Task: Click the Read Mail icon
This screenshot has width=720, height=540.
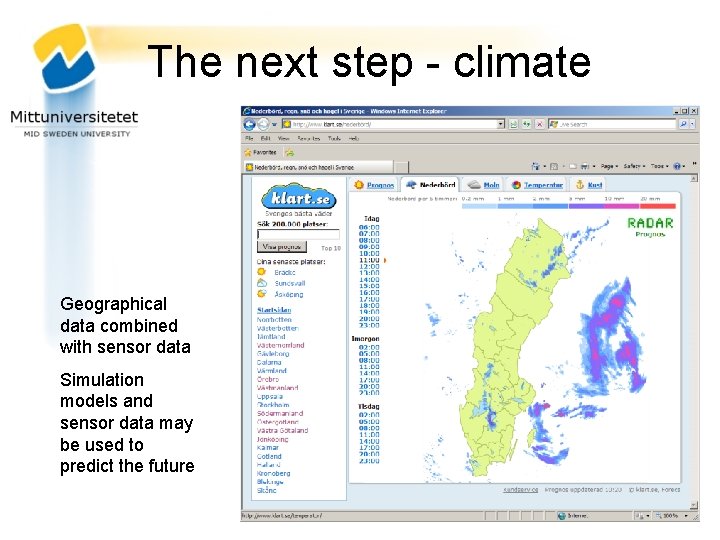Action: click(x=572, y=166)
